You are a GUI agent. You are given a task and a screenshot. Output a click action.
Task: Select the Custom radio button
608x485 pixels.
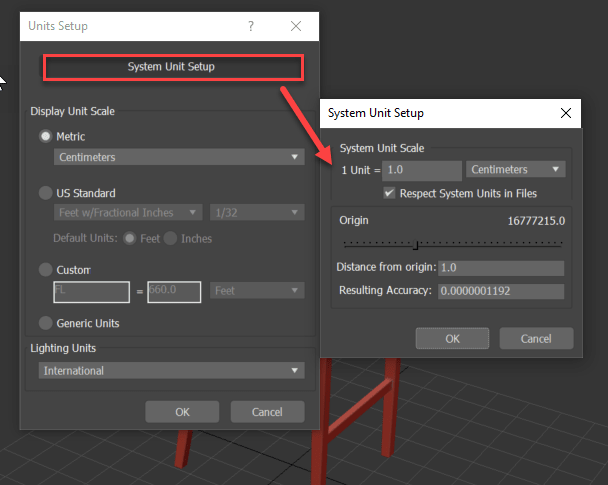pyautogui.click(x=46, y=269)
